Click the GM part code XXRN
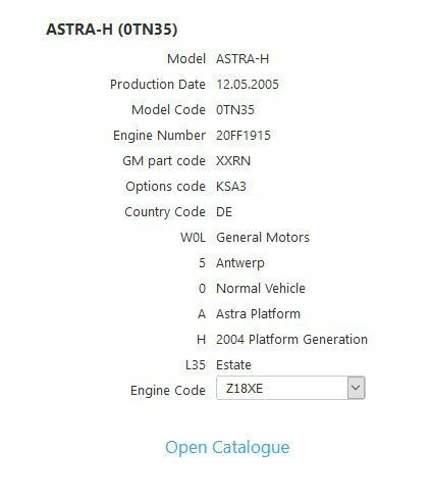This screenshot has width=433, height=500. coord(233,161)
